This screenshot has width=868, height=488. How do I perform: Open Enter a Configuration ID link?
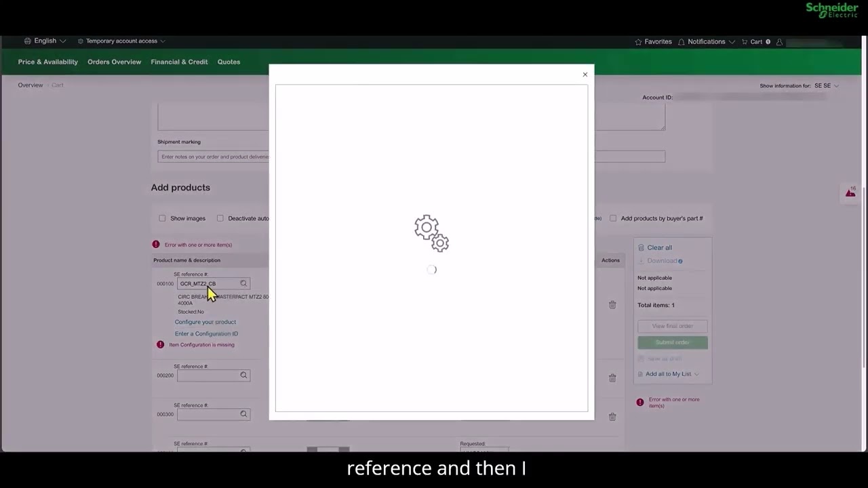tap(206, 333)
